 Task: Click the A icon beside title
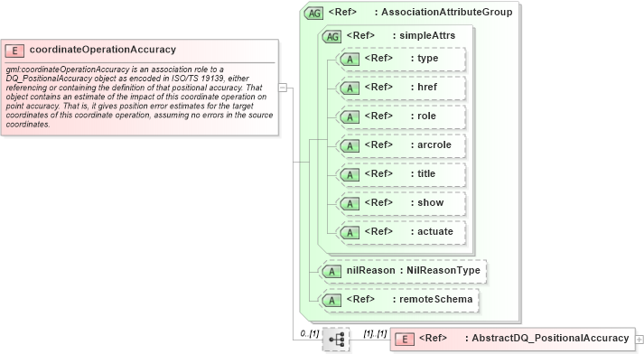(x=350, y=175)
